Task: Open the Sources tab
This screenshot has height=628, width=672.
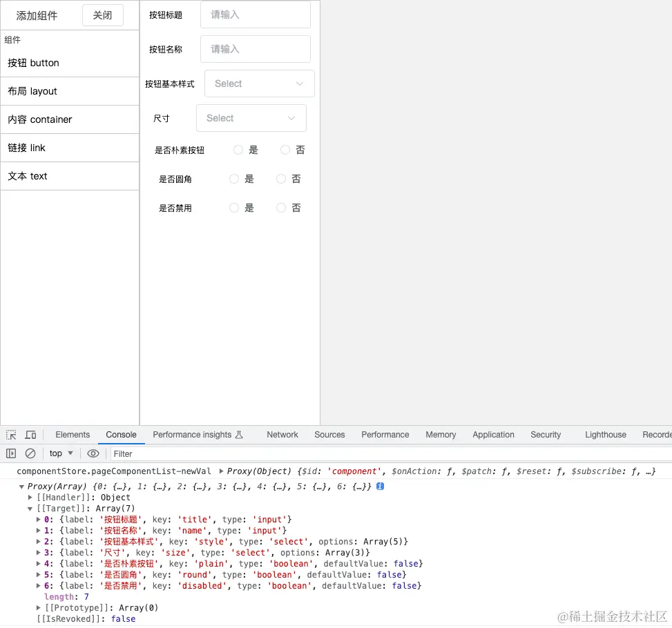Action: pos(329,435)
